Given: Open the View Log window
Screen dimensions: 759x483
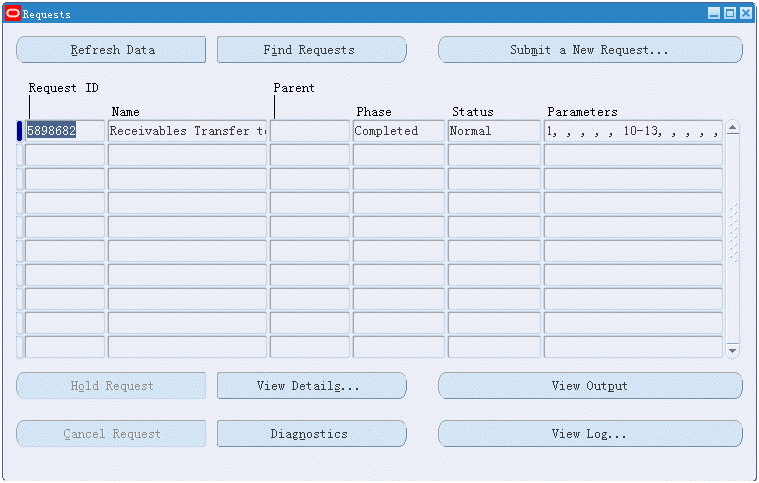Looking at the screenshot, I should coord(590,434).
